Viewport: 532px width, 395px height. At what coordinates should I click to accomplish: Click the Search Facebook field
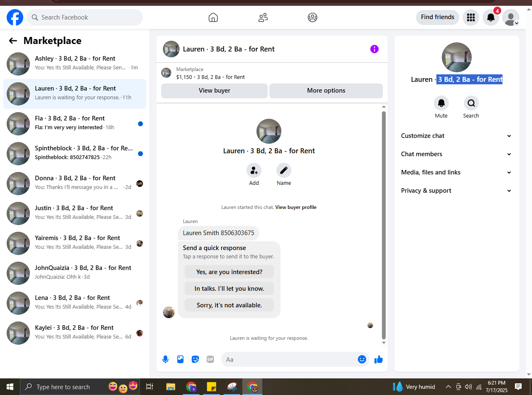point(85,17)
